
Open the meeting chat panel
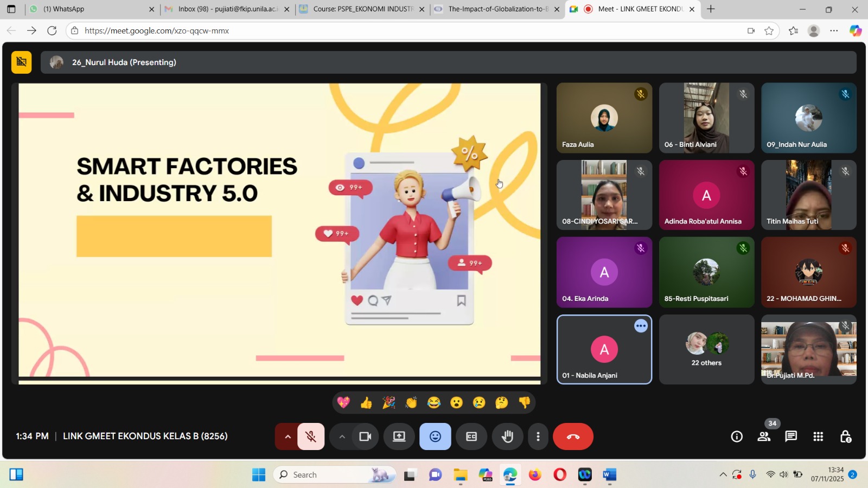click(x=791, y=436)
